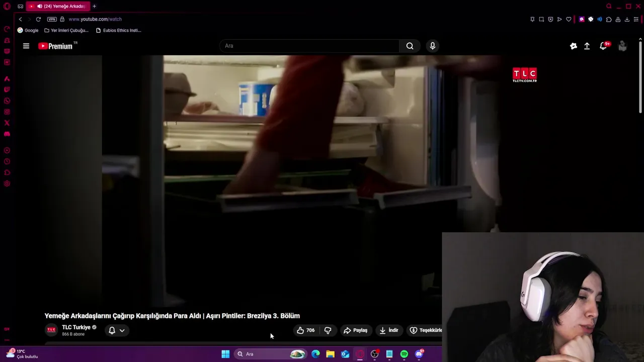Screen dimensions: 644x362
Task: Open Easy Setup sliders icon
Action: (636, 19)
